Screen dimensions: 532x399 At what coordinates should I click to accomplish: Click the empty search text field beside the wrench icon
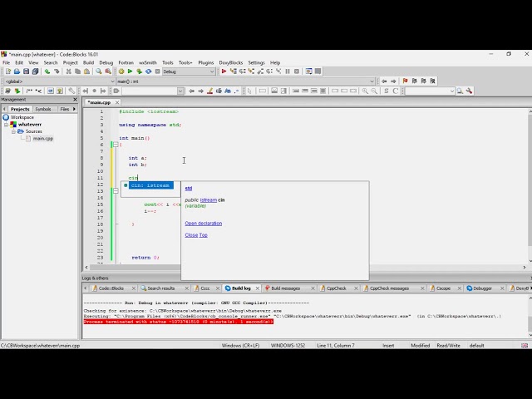point(427,91)
